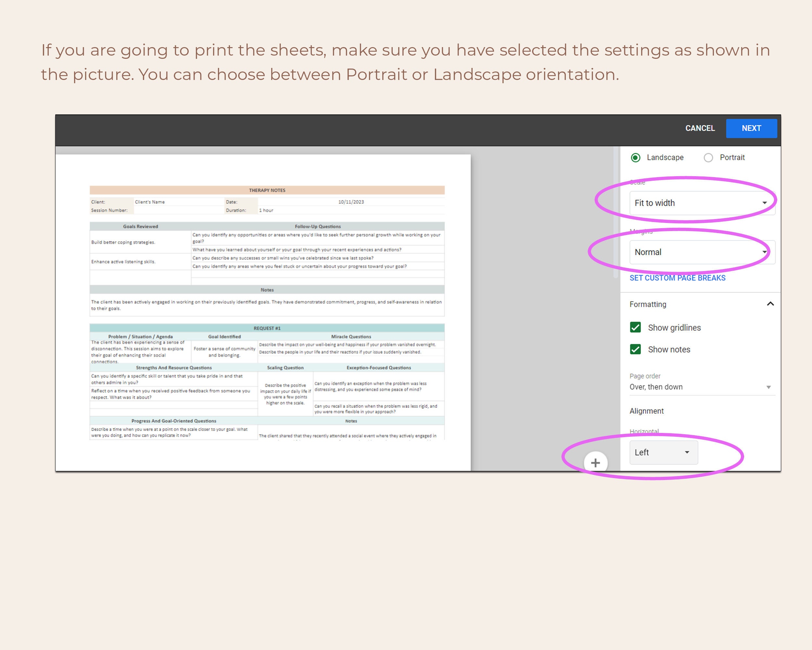The image size is (812, 650).
Task: Click the green checkmark on Show gridlines
Action: (x=635, y=327)
